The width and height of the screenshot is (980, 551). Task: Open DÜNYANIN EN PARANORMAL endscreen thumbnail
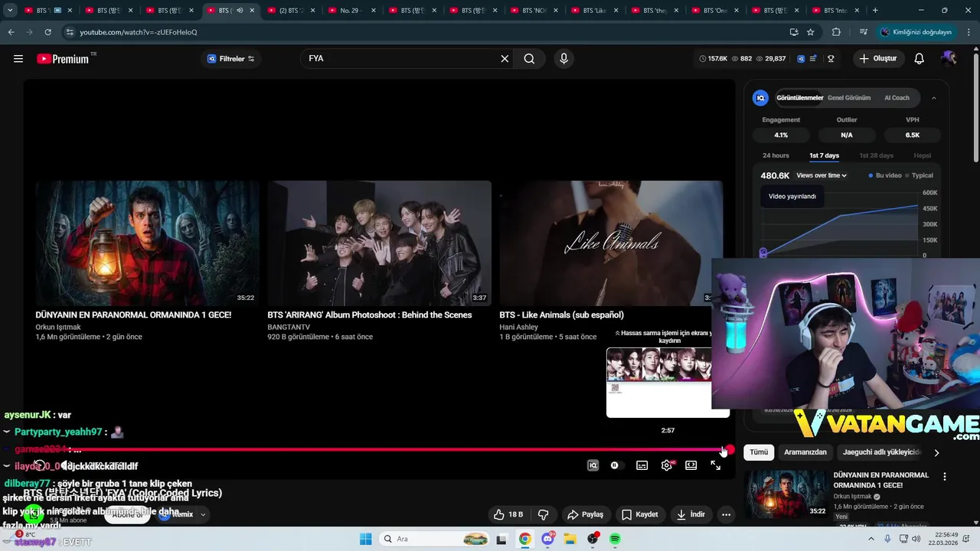147,243
